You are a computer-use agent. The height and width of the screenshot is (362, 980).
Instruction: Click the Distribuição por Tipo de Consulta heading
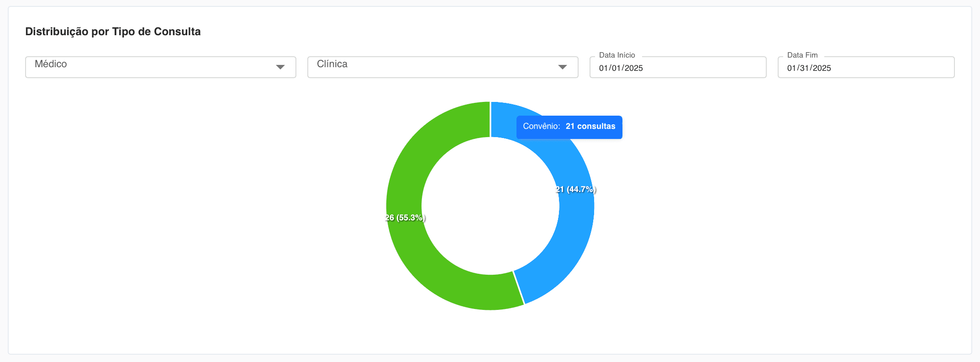pyautogui.click(x=113, y=32)
